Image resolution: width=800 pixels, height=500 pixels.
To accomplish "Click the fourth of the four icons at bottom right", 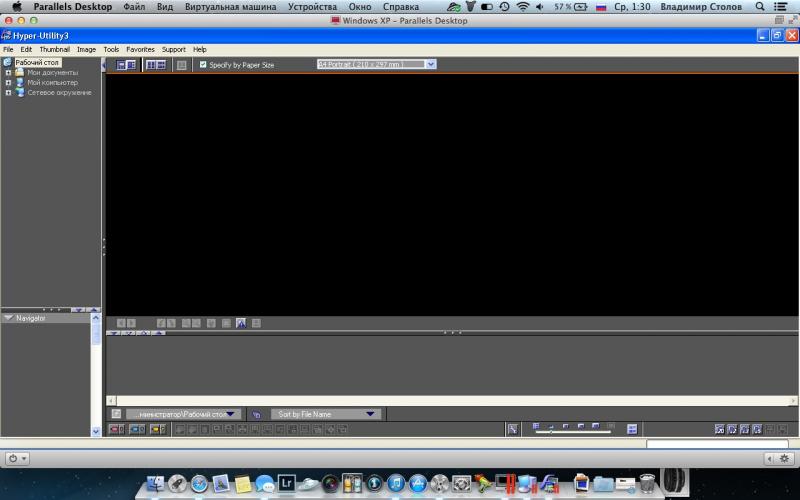I will [x=757, y=430].
